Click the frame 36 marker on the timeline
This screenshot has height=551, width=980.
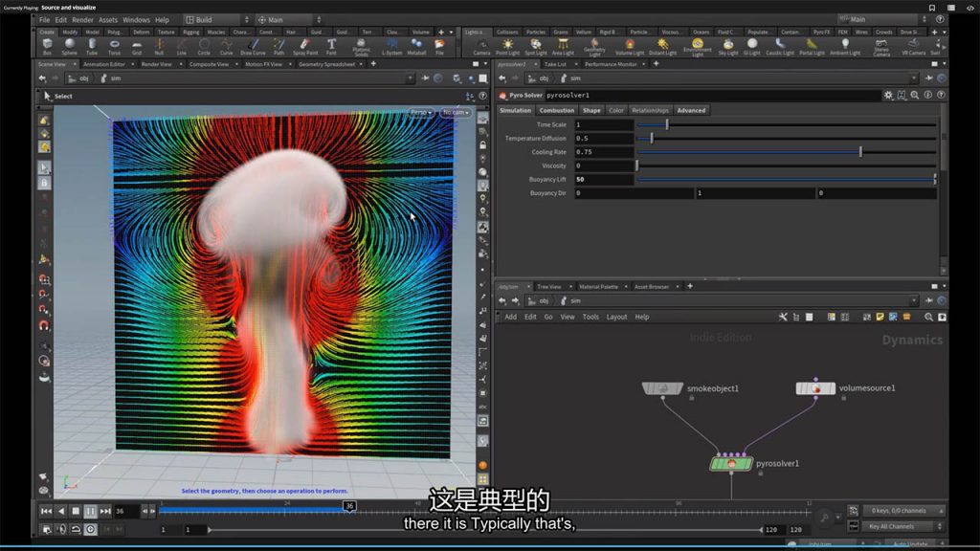coord(350,506)
